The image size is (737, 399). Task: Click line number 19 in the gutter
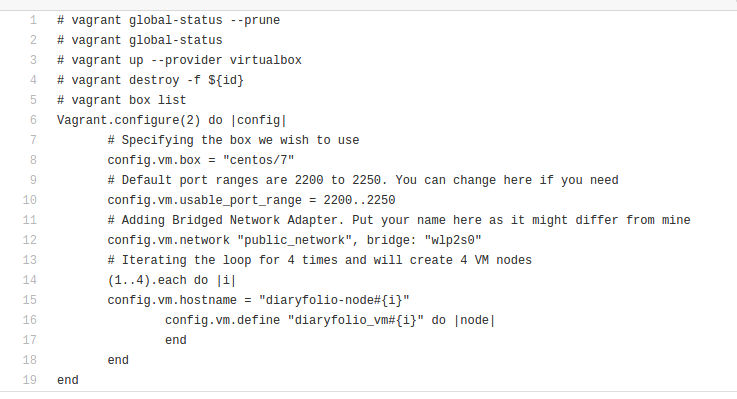tap(30, 380)
